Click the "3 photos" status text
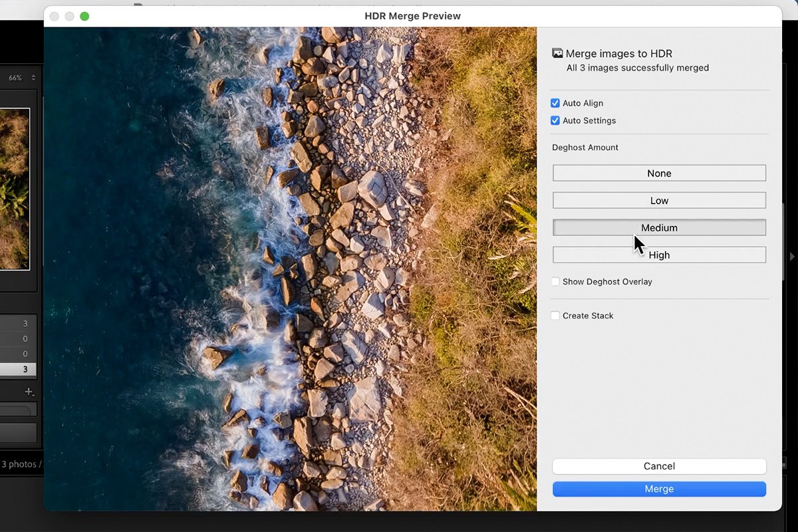The width and height of the screenshot is (798, 532). click(x=21, y=464)
